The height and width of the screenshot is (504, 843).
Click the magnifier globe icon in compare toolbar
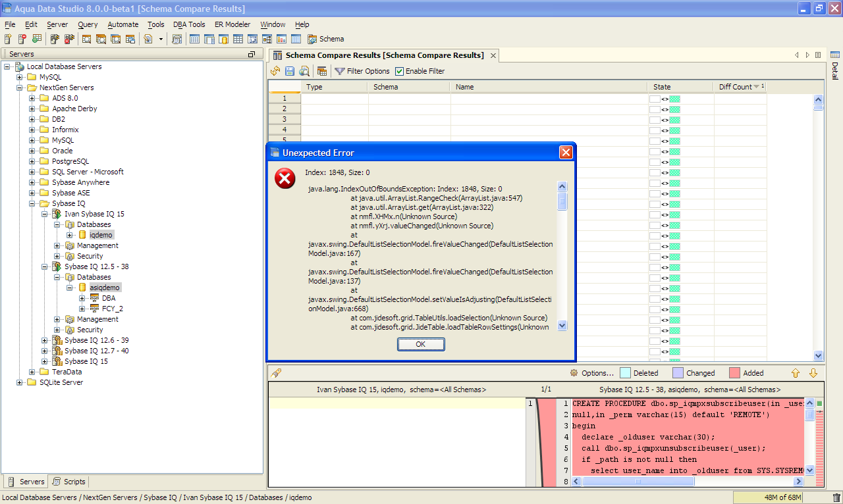(304, 71)
